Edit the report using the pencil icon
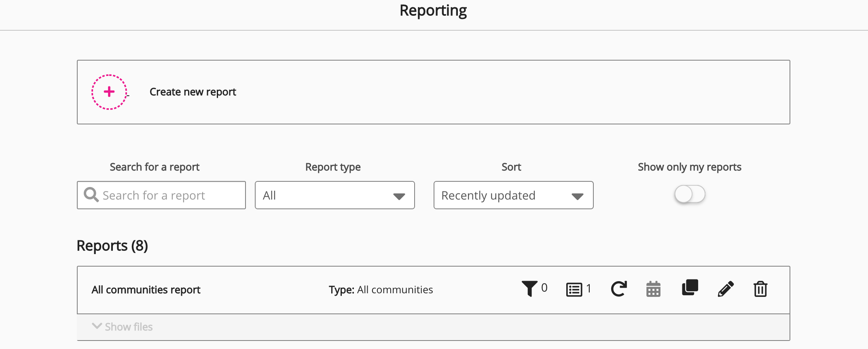Image resolution: width=868 pixels, height=349 pixels. [726, 289]
